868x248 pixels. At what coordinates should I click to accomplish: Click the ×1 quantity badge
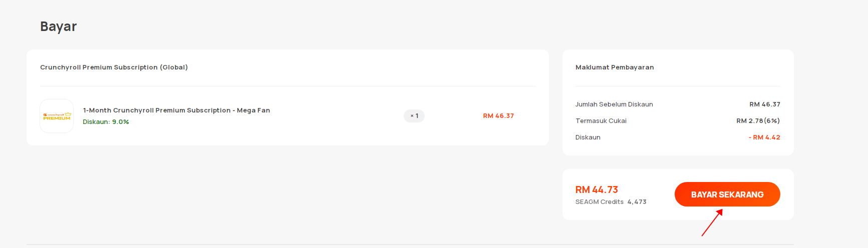point(414,116)
